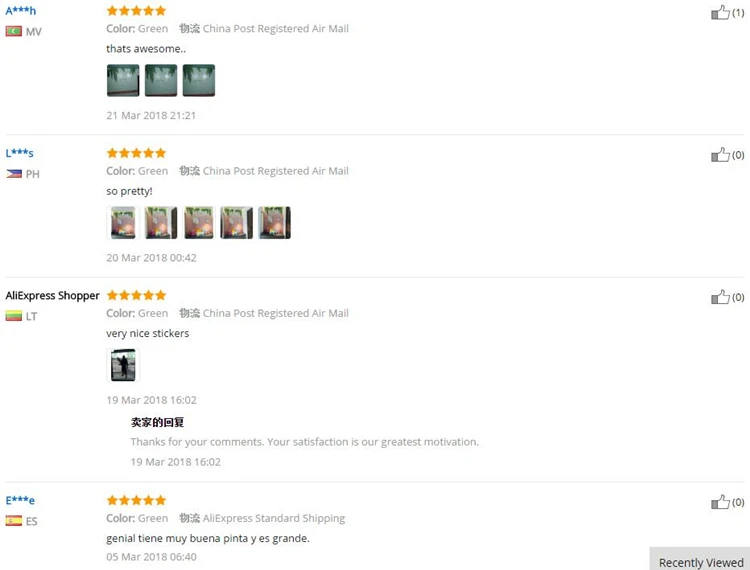Image resolution: width=750 pixels, height=570 pixels.
Task: Click the Maldives flag icon
Action: click(14, 32)
